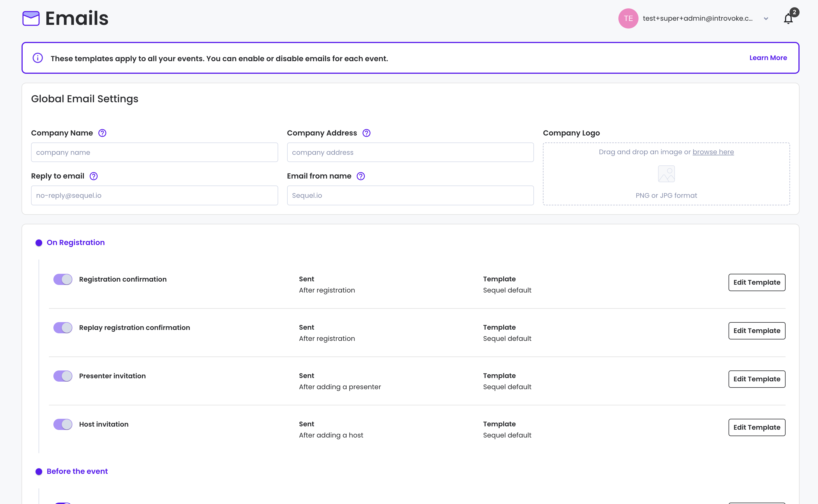Click the Registration confirmation label

123,279
